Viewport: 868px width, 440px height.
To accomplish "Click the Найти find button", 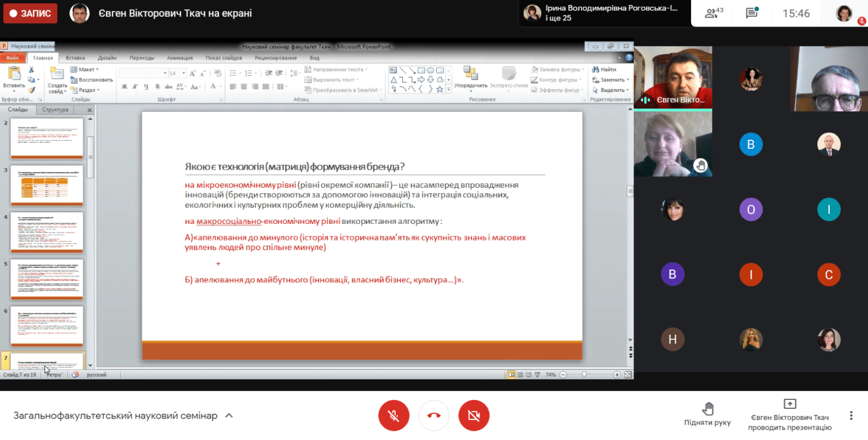I will (x=604, y=70).
